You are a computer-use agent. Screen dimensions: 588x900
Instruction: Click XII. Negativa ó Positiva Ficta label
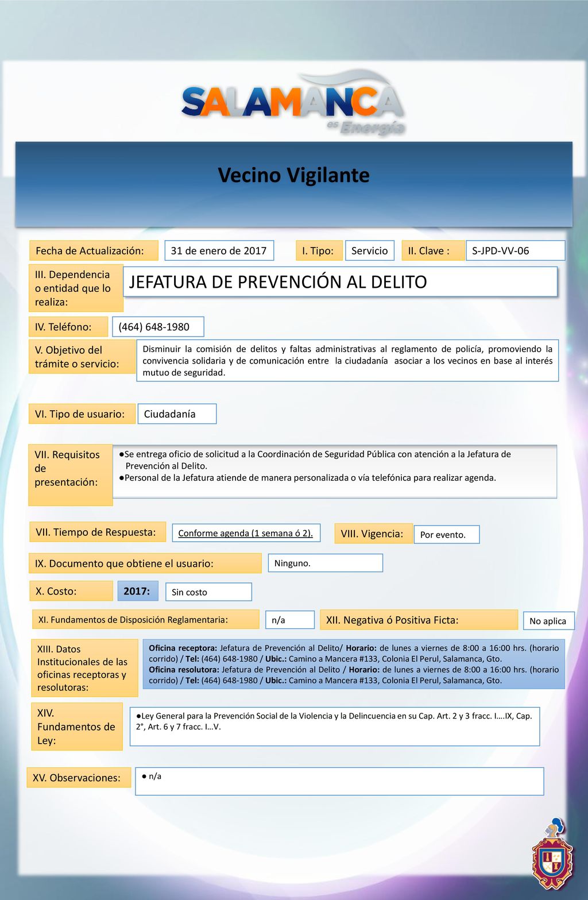click(419, 620)
